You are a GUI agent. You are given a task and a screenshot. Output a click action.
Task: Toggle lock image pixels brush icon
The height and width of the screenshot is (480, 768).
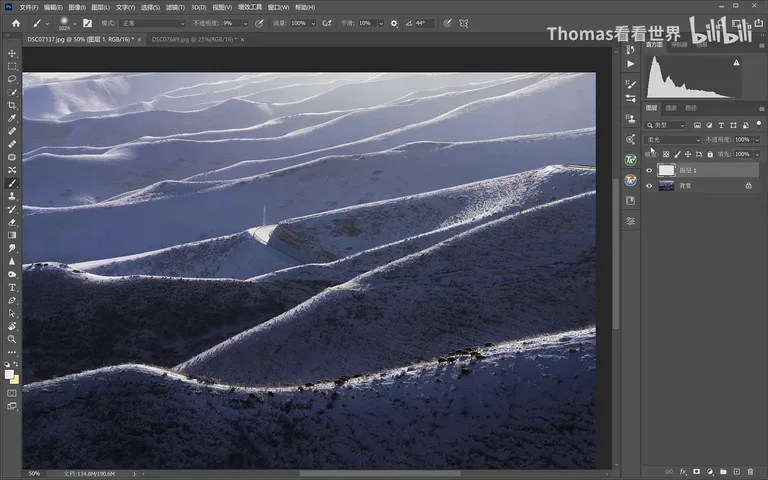point(677,154)
